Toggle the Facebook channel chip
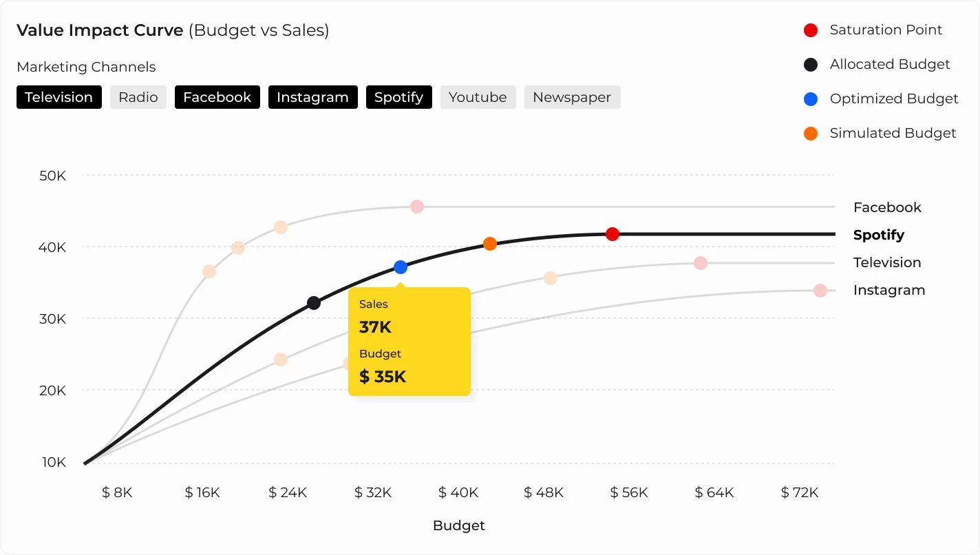Screen dimensions: 980x555 click(x=217, y=97)
